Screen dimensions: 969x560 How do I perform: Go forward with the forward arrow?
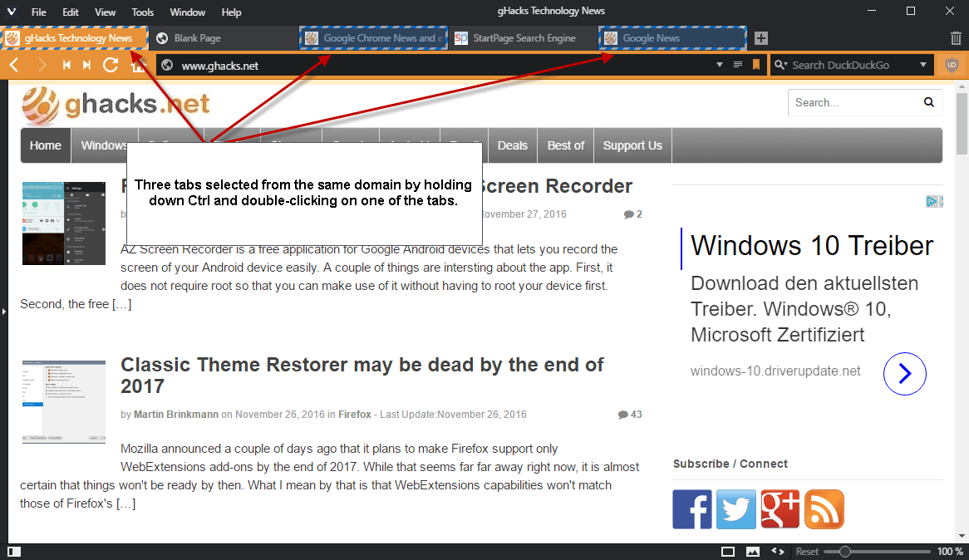(x=42, y=65)
